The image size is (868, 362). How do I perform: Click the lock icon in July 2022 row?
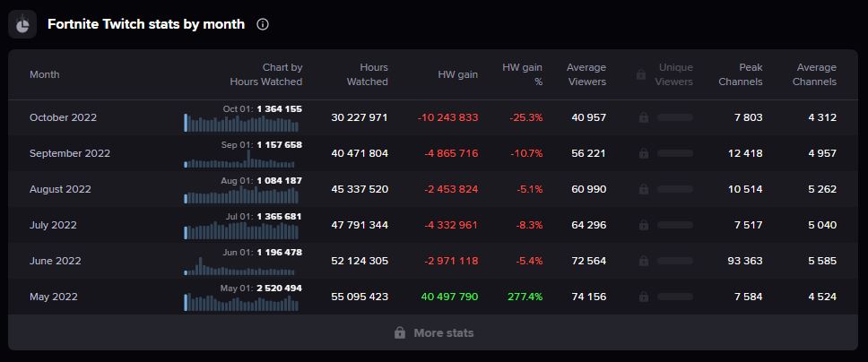point(644,225)
